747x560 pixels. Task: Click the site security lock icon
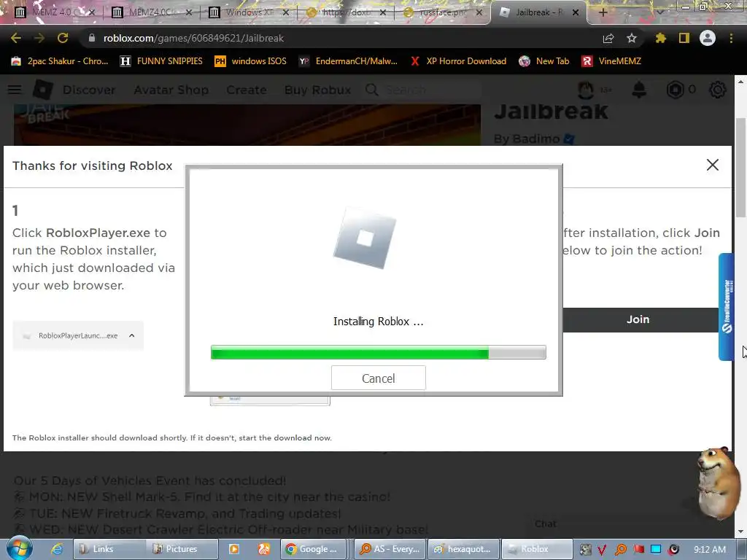tap(91, 38)
